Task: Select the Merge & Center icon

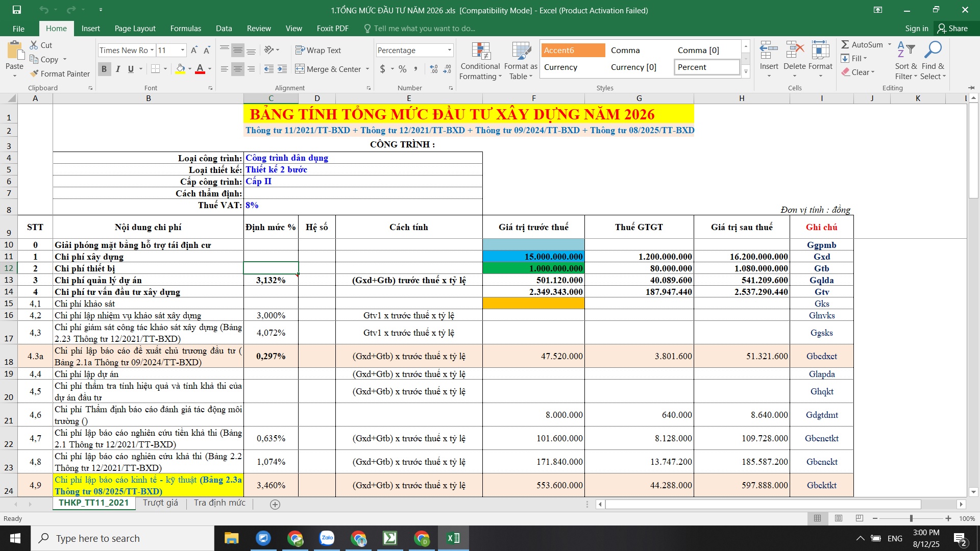Action: tap(300, 69)
